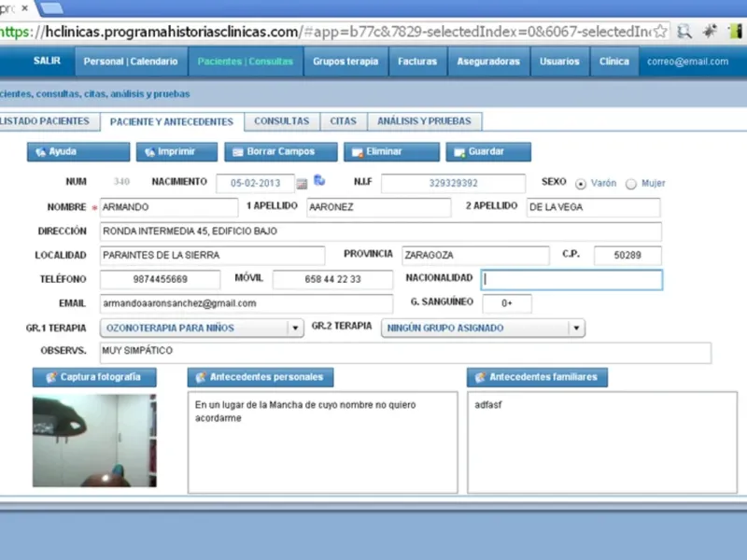The height and width of the screenshot is (560, 747).
Task: Open the Usuarios section
Action: coord(559,62)
